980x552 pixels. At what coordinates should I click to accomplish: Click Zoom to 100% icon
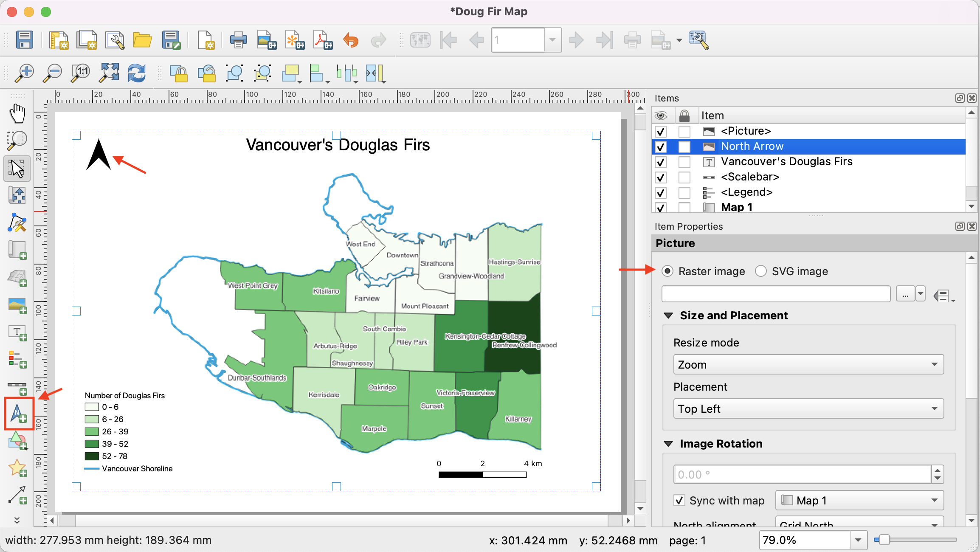81,73
